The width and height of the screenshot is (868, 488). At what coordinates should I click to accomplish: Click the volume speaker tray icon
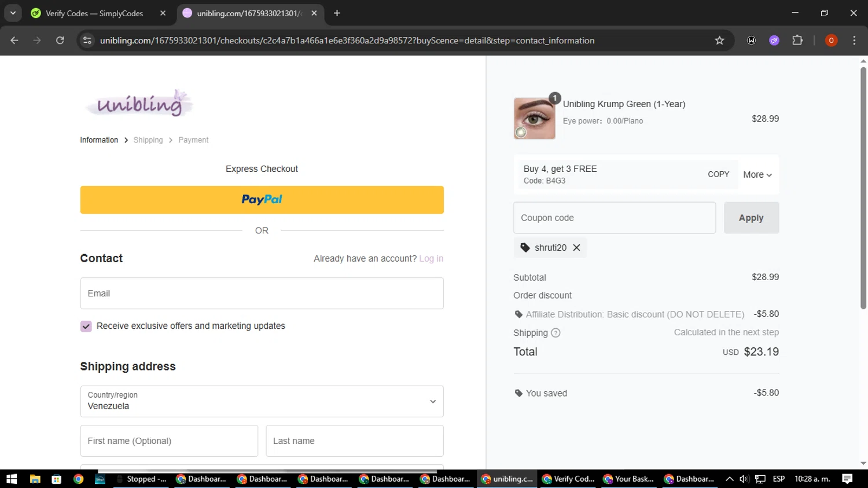pyautogui.click(x=744, y=479)
